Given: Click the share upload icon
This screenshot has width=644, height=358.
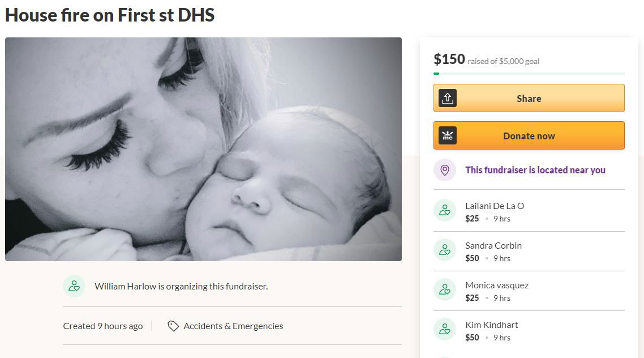Looking at the screenshot, I should [447, 98].
